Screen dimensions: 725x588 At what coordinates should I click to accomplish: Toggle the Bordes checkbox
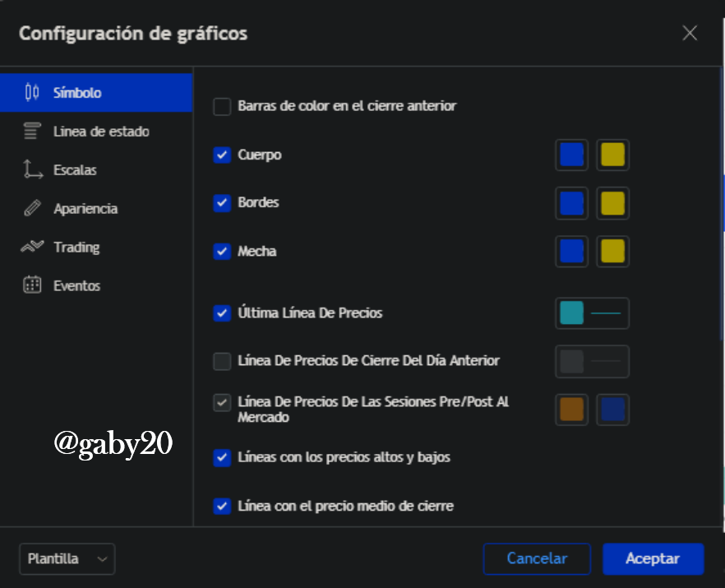pos(222,202)
